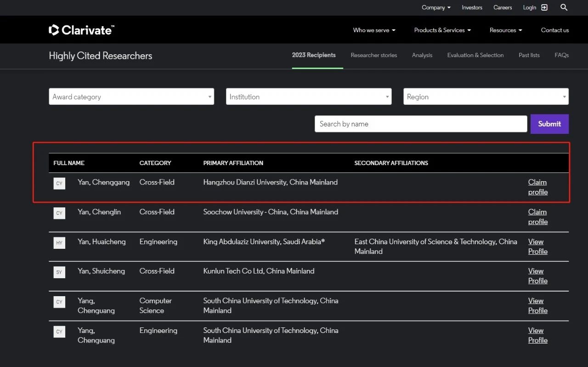View profile of Yan, Huaicheng

click(538, 247)
